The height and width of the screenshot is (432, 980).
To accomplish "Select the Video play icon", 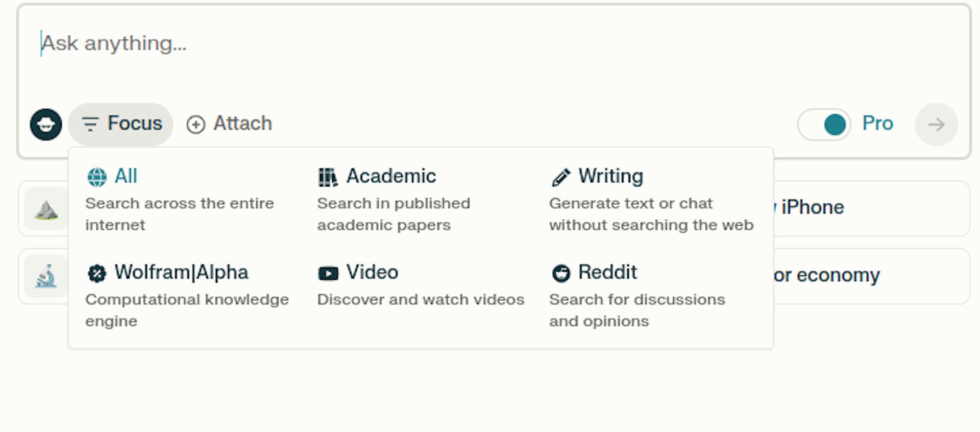I will point(328,273).
